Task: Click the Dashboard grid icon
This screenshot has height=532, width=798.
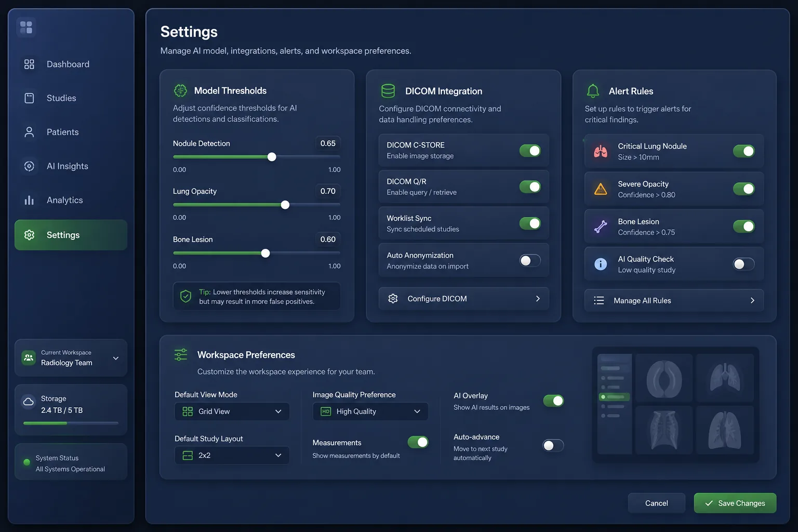Action: tap(29, 64)
